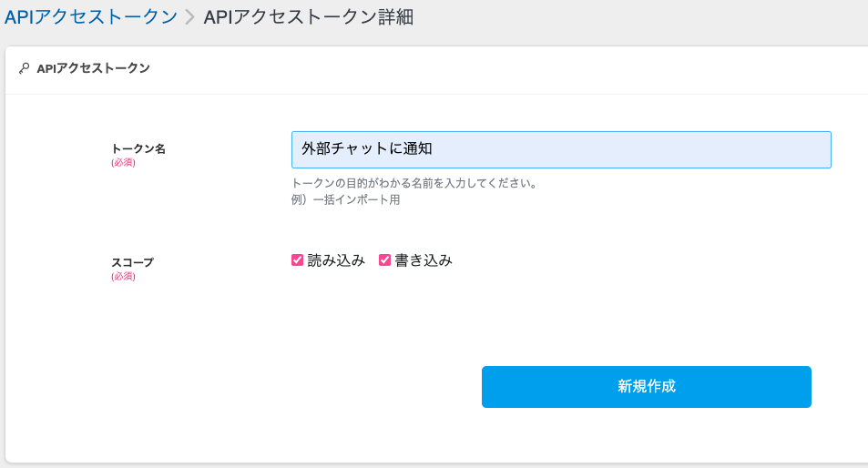Uncheck the 読み込み checkbox
The width and height of the screenshot is (868, 468).
point(297,260)
